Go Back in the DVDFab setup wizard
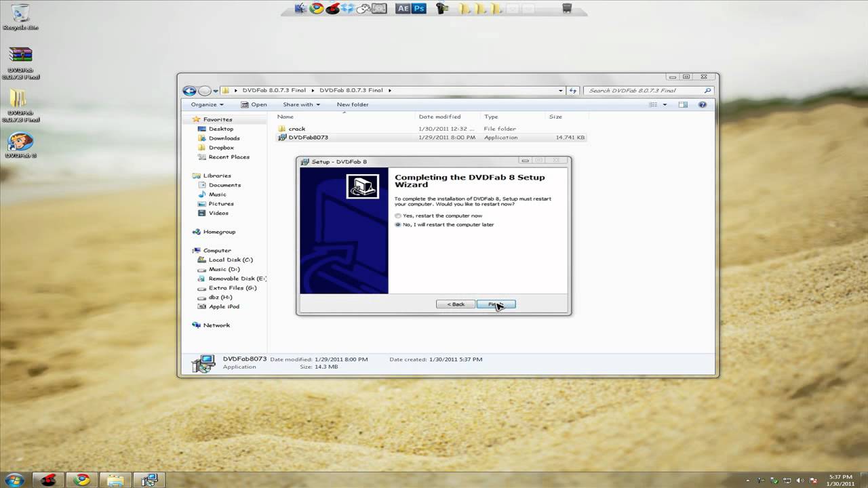 click(x=455, y=304)
